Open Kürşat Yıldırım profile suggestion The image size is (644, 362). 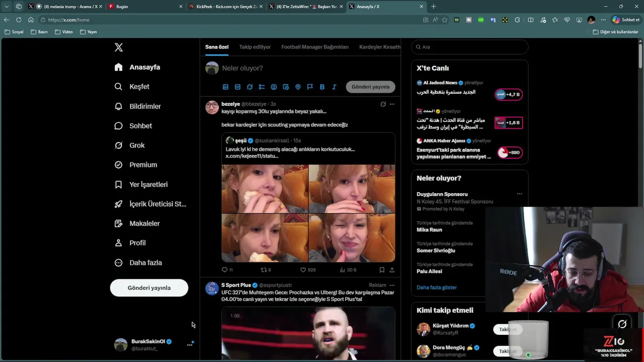pyautogui.click(x=450, y=326)
